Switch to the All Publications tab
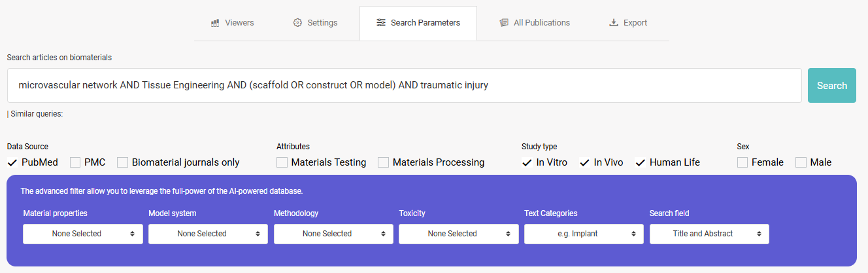This screenshot has width=868, height=273. click(535, 23)
